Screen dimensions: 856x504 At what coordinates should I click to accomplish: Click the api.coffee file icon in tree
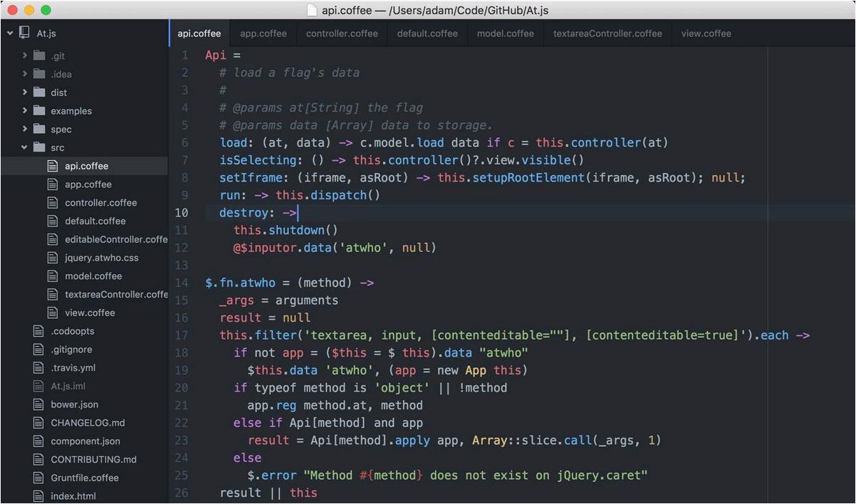tap(52, 166)
